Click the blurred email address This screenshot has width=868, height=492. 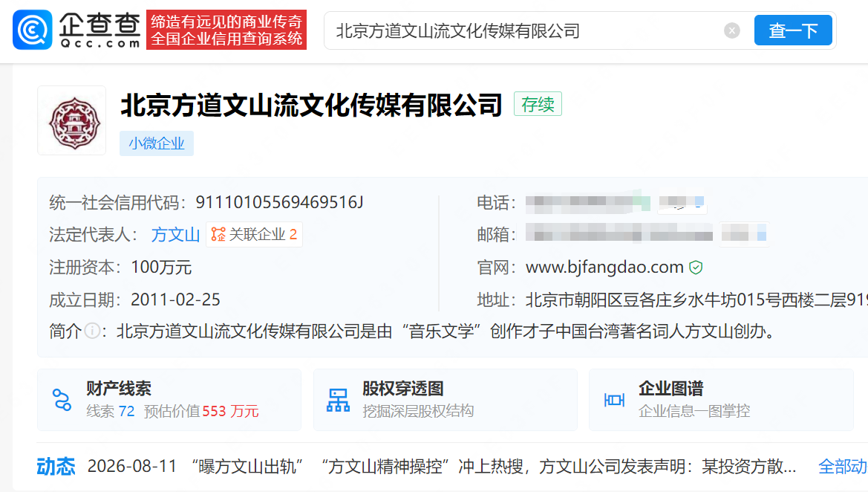(619, 233)
